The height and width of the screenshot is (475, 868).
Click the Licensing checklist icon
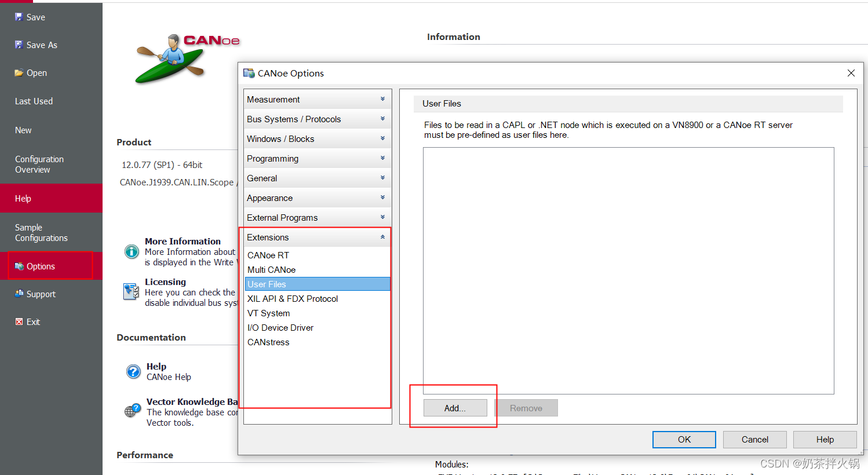tap(131, 291)
